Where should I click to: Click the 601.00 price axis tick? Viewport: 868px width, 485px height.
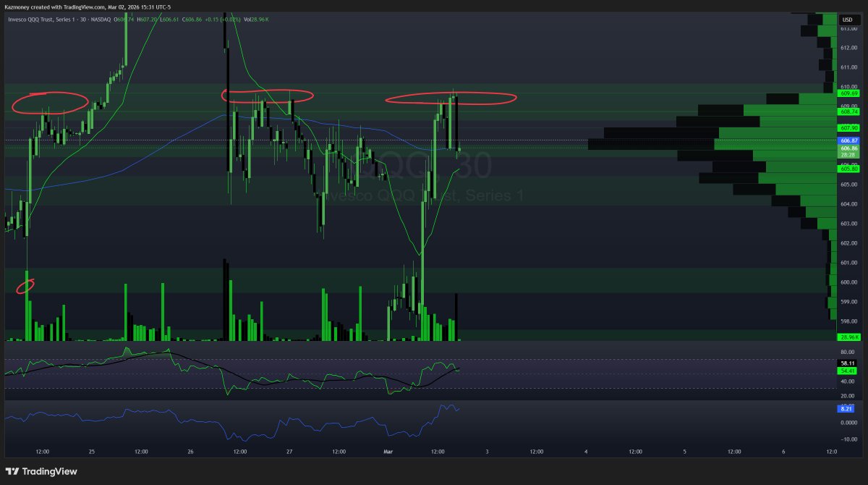[849, 263]
